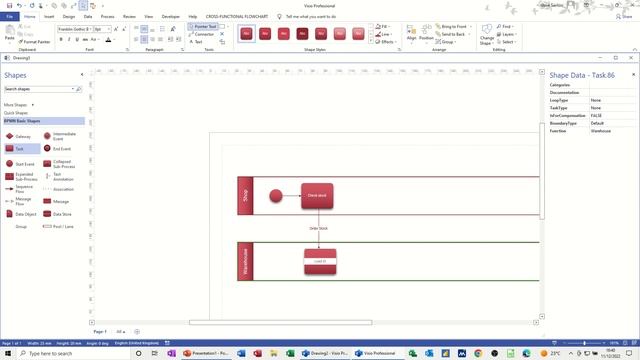The image size is (640, 360).
Task: Click the Paste icon
Action: (x=9, y=33)
